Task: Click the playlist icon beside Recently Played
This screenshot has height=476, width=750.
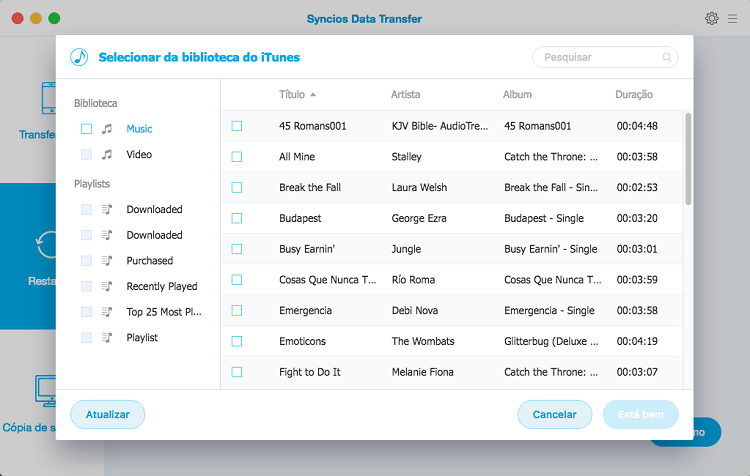Action: pos(107,286)
